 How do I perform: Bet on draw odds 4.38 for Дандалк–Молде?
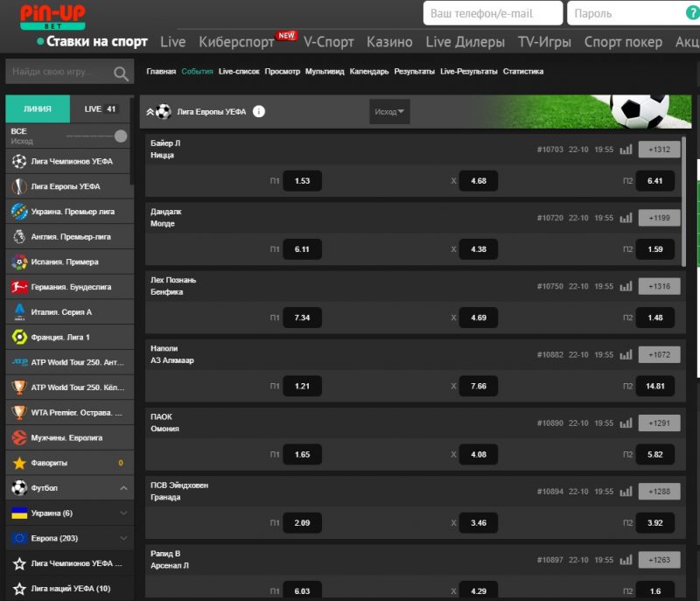click(479, 249)
